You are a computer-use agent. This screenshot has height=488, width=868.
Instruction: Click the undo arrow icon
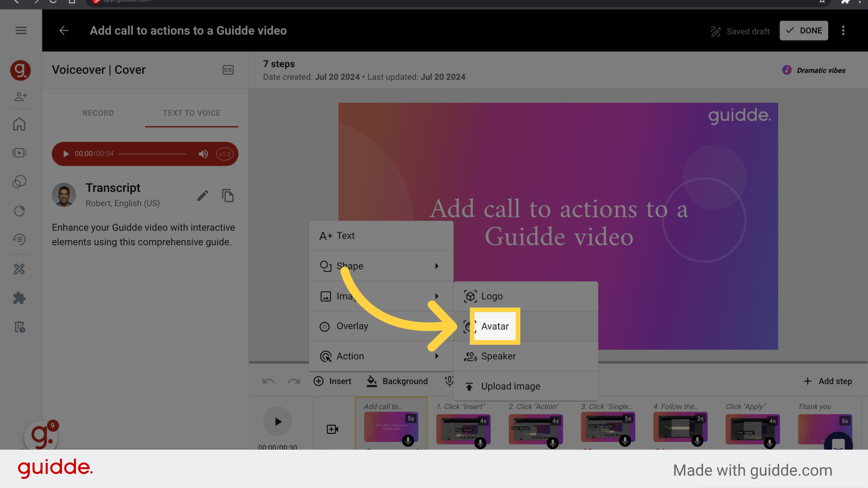269,381
